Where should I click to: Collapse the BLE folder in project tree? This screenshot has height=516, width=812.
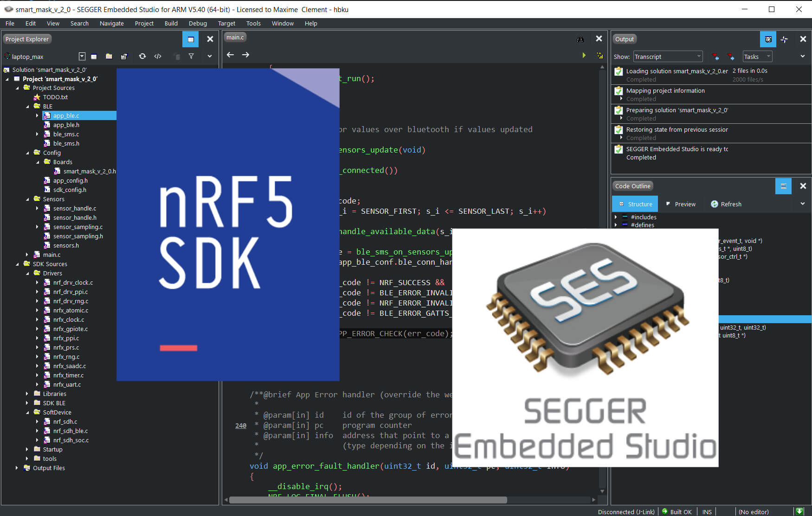click(27, 107)
